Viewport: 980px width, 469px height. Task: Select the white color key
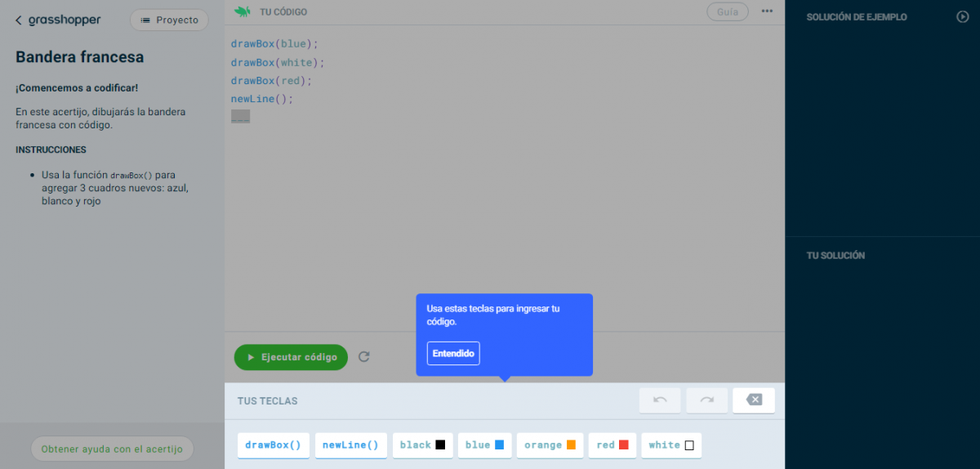tap(670, 445)
